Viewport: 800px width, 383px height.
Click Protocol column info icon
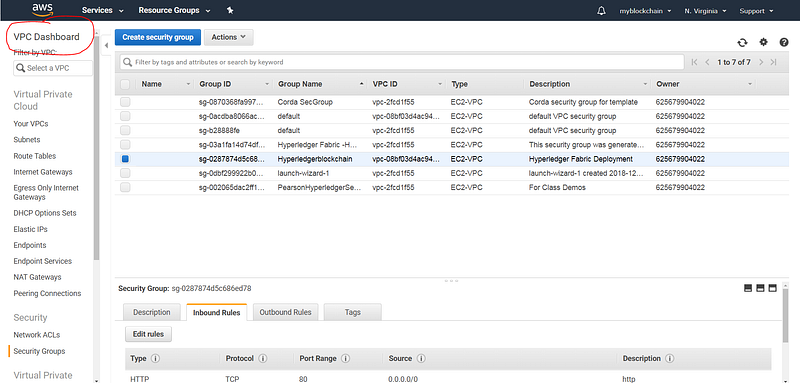click(263, 359)
